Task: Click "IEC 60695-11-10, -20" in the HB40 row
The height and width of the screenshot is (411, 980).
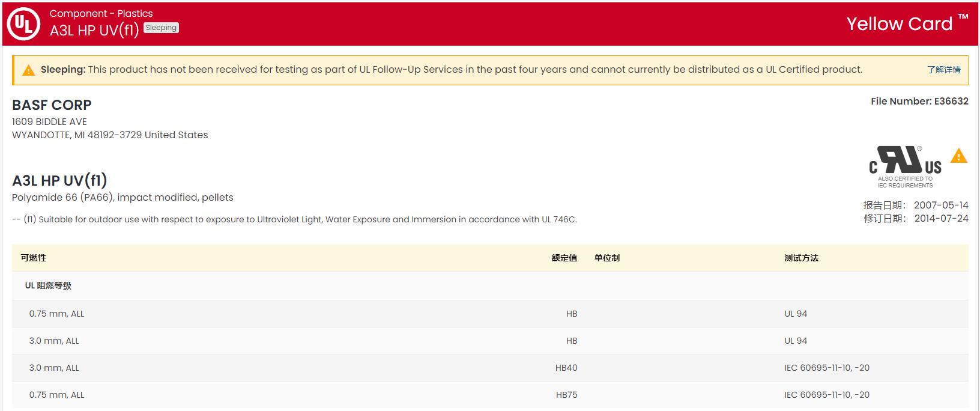Action: pos(827,368)
